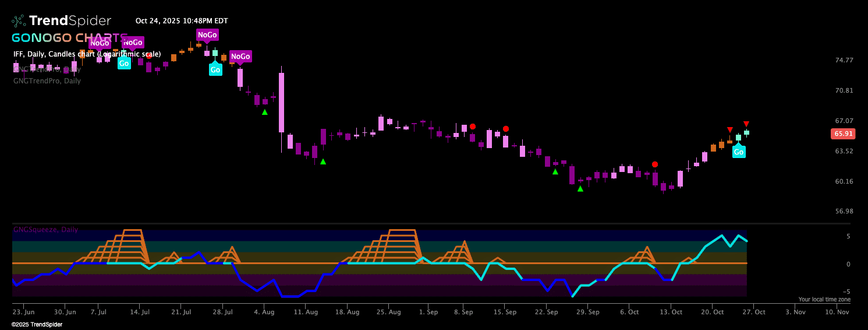The width and height of the screenshot is (868, 330).
Task: Click the 60.16 price axis label
Action: pyautogui.click(x=844, y=181)
